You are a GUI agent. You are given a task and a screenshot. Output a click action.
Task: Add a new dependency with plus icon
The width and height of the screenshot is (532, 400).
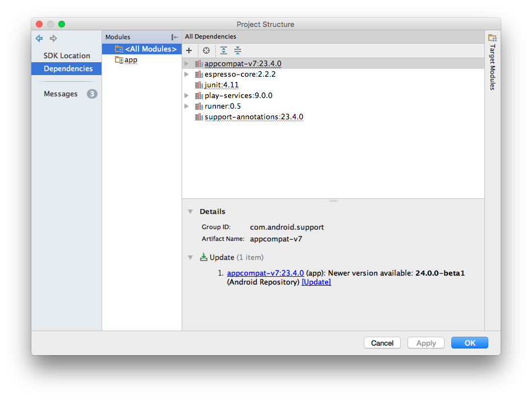[189, 50]
